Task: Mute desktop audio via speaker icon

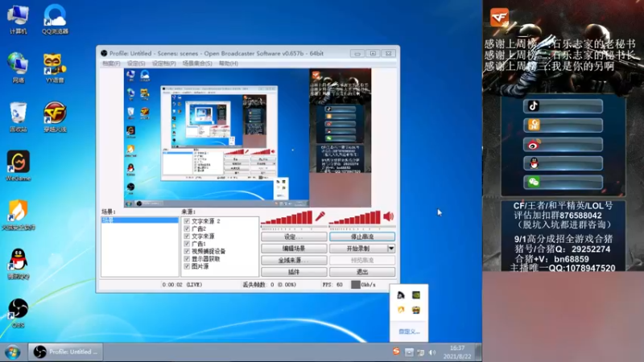Action: tap(388, 216)
